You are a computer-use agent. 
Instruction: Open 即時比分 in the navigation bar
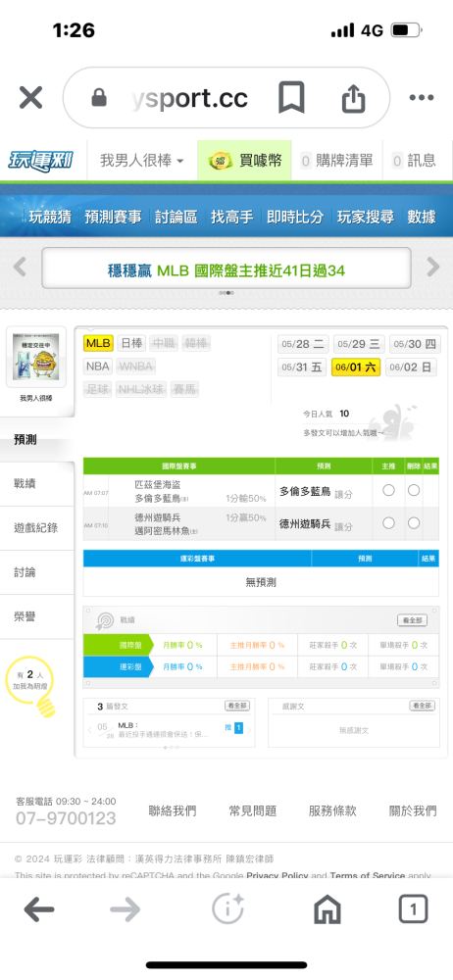(x=295, y=217)
